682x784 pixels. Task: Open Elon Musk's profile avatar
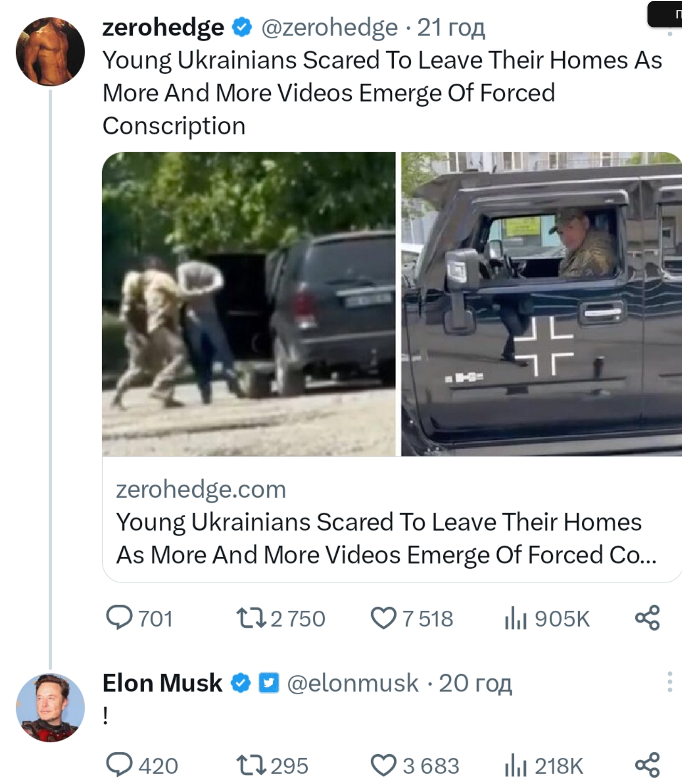(x=50, y=707)
